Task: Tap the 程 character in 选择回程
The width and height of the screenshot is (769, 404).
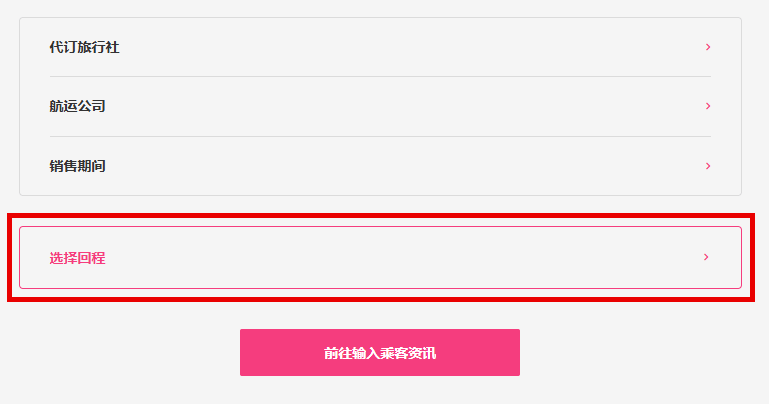Action: click(x=99, y=258)
